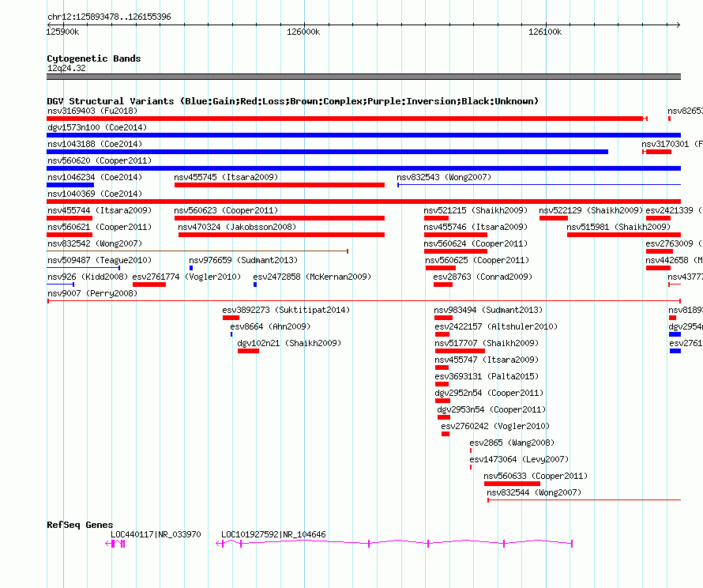The height and width of the screenshot is (588, 703).
Task: Select nsv1046234 (Coe2014) variant
Action: click(95, 177)
